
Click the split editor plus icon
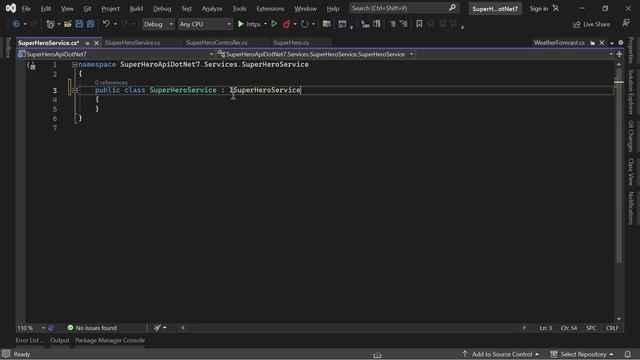click(619, 54)
